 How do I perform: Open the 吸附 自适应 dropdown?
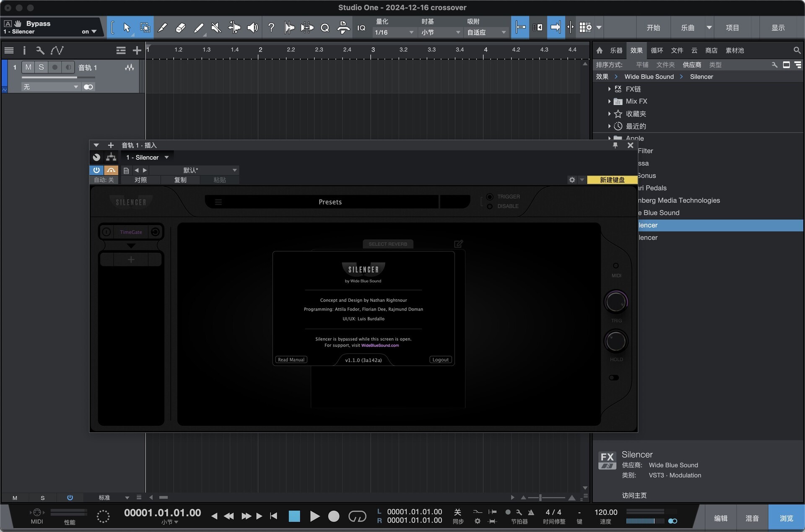(x=486, y=32)
